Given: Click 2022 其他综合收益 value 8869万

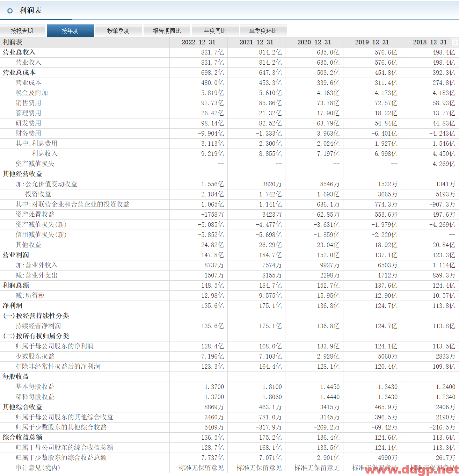Looking at the screenshot, I should [214, 407].
